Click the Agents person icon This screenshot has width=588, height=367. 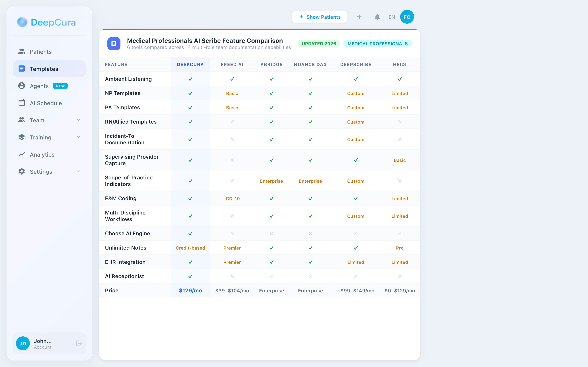22,86
